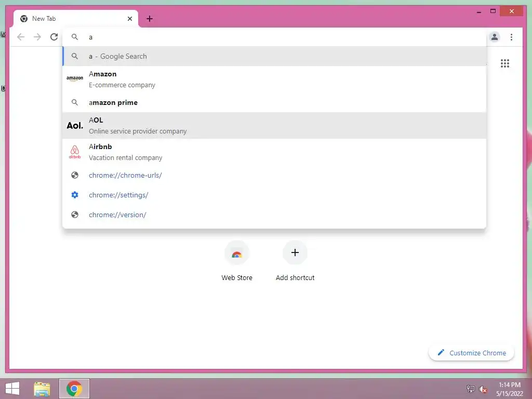This screenshot has height=399, width=532.
Task: Open Customize Chrome
Action: point(472,353)
